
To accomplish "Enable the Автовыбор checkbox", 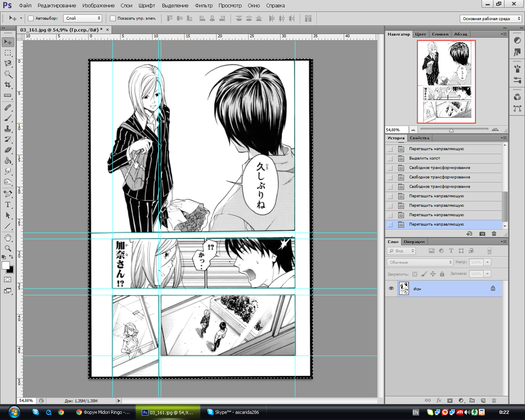I will (x=31, y=18).
